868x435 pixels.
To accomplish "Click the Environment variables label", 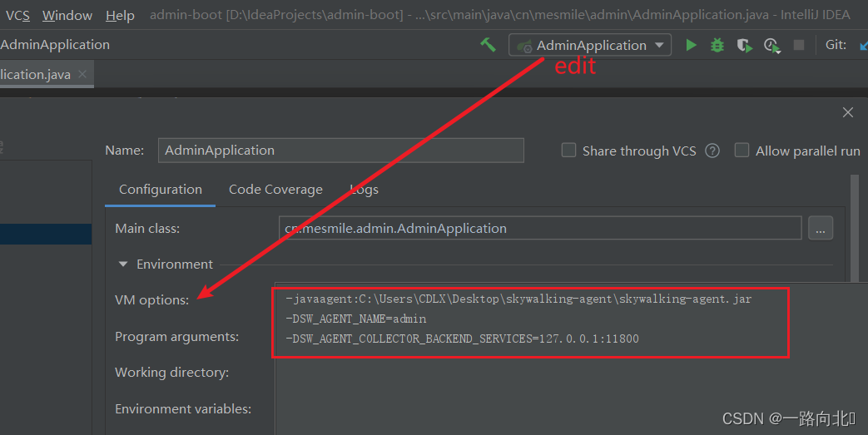I will [x=183, y=409].
